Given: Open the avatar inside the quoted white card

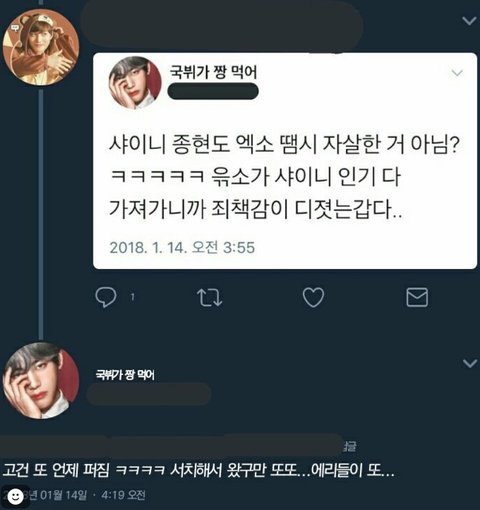Looking at the screenshot, I should click(135, 83).
